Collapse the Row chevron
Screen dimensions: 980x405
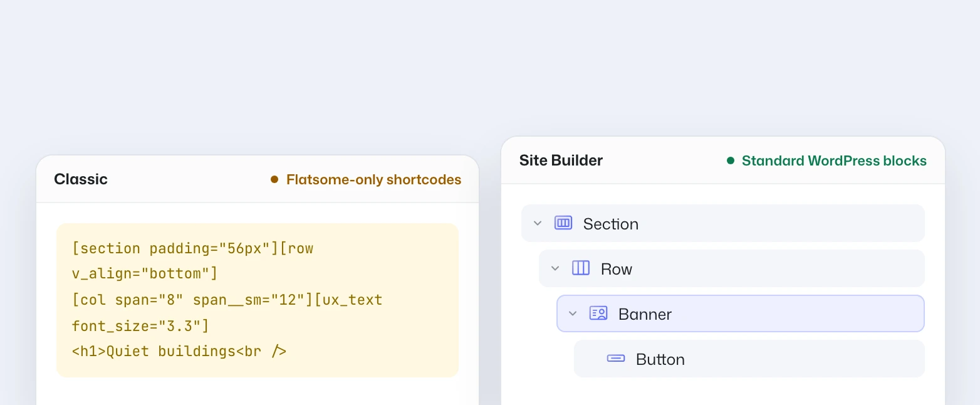click(x=555, y=268)
